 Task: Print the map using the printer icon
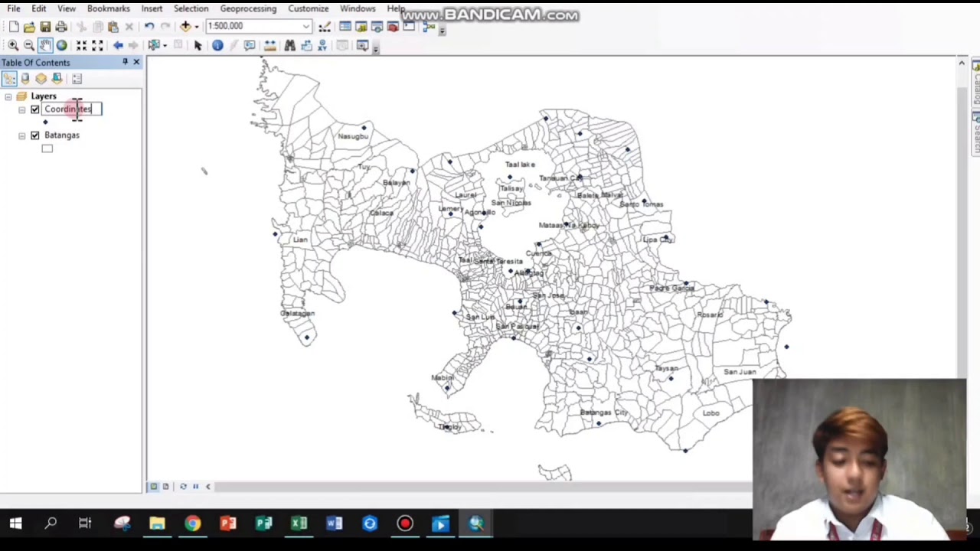coord(61,27)
